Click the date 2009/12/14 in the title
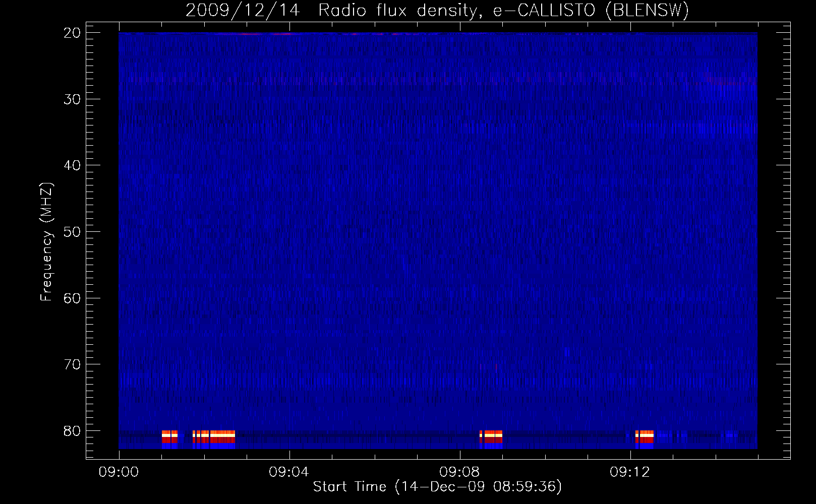The width and height of the screenshot is (816, 504). (243, 10)
